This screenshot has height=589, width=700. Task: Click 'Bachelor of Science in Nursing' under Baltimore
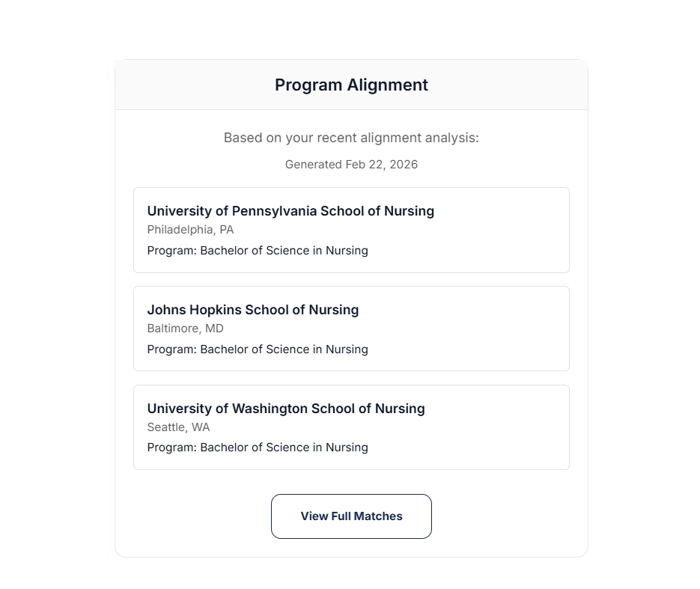point(284,350)
